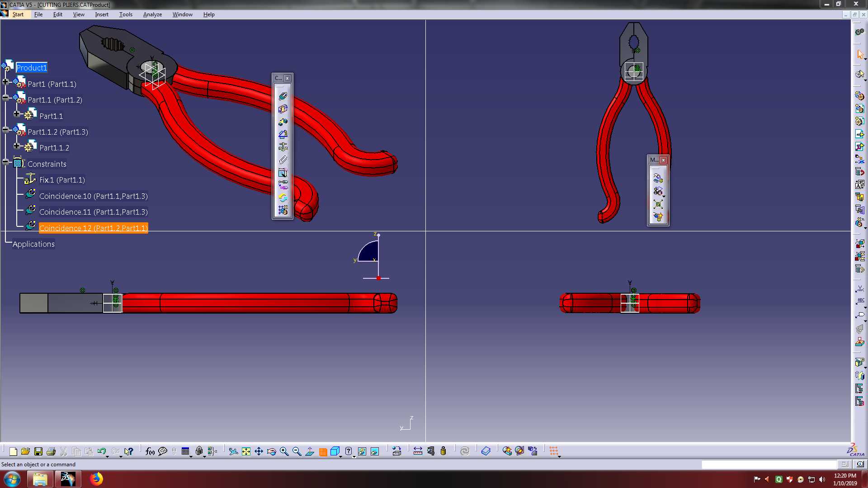Click the Select arrow tool
Viewport: 868px width, 488px height.
860,54
